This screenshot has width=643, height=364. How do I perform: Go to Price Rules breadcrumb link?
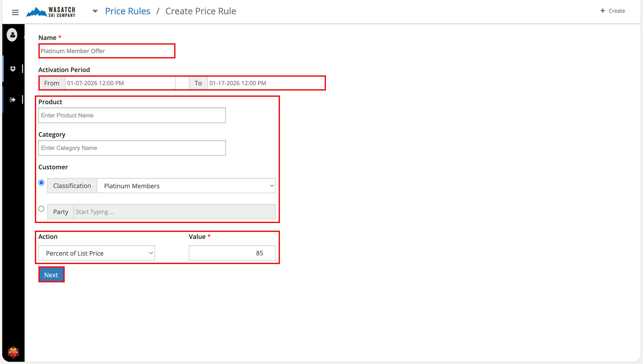(x=128, y=11)
